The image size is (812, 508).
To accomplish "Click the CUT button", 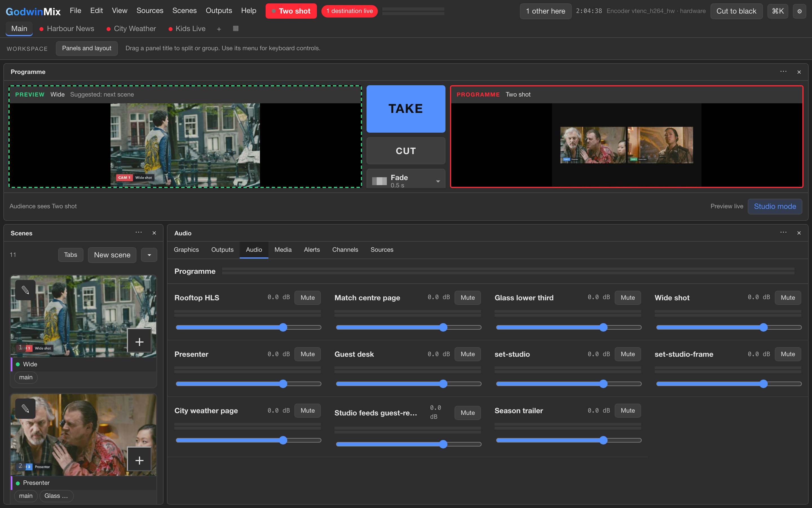I will (406, 151).
